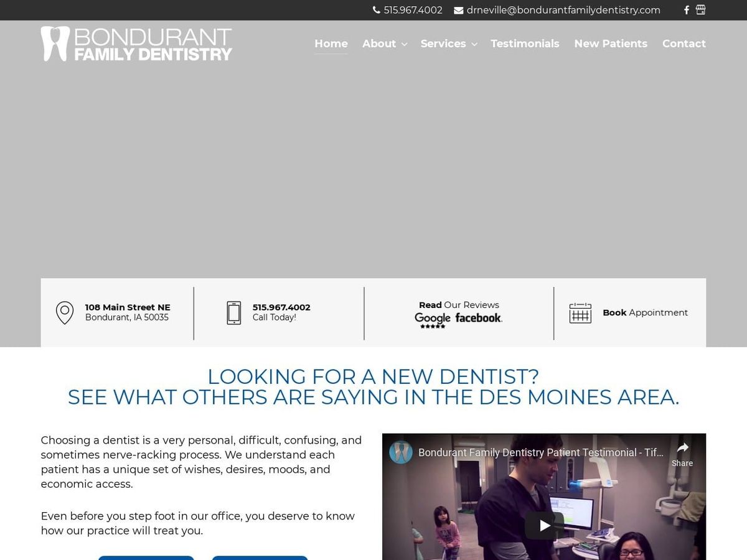This screenshot has width=747, height=560.
Task: Email drneville@bondurantfamilydentistry.com
Action: tap(563, 10)
